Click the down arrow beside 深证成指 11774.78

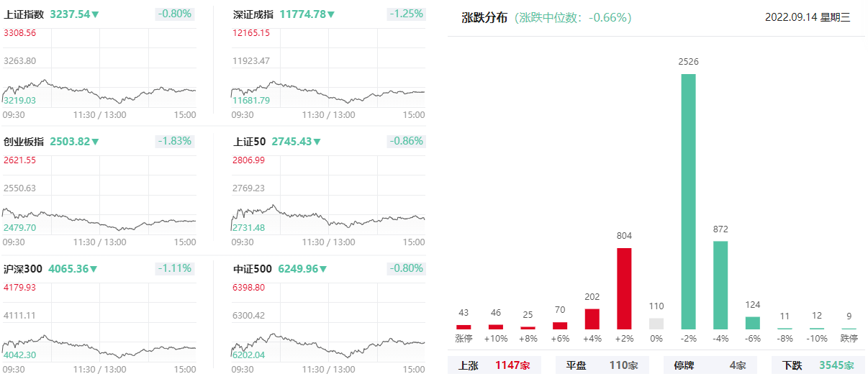pos(331,14)
